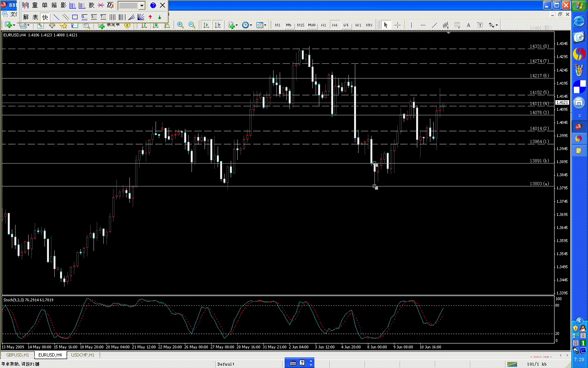Image resolution: width=588 pixels, height=368 pixels.
Task: Open the USDCHF,H1 chart tab
Action: coord(82,355)
